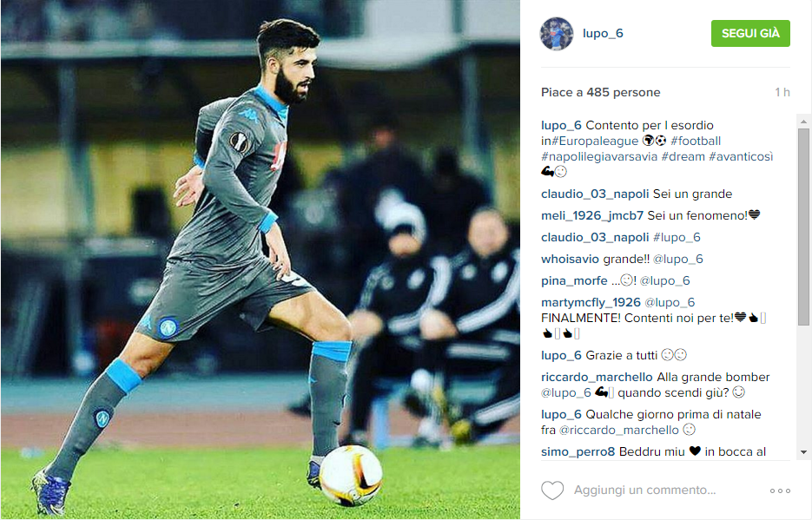This screenshot has height=520, width=812.
Task: Click martymcfly_1926 username
Action: point(591,302)
